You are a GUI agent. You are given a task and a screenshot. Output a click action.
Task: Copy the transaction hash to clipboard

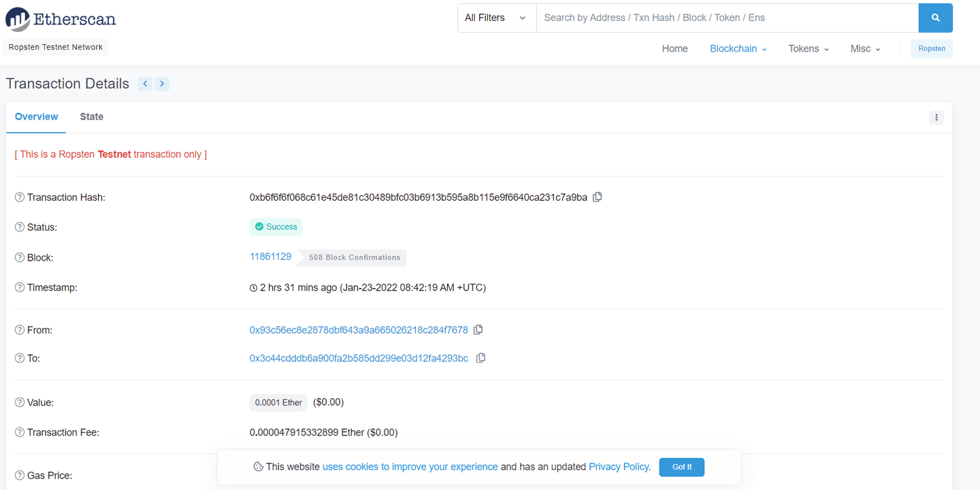tap(598, 197)
